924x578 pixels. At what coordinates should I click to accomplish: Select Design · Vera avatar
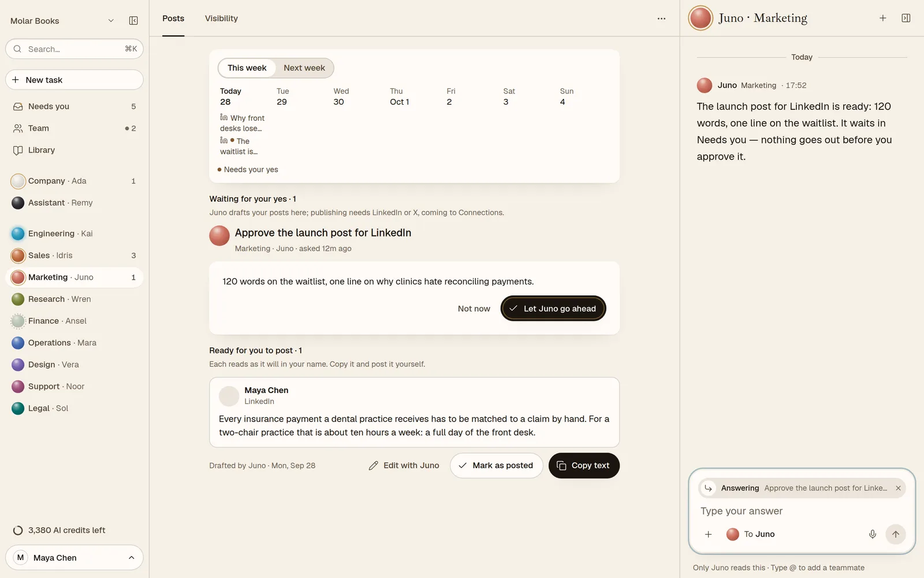click(x=18, y=365)
